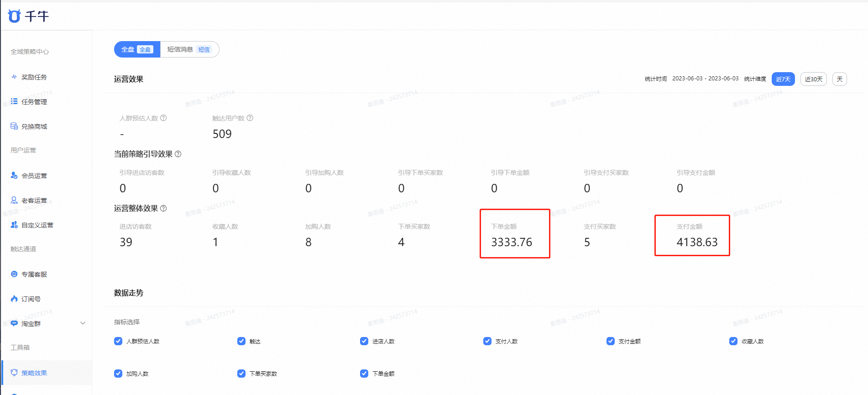Open the 天 statistics dimension selector

click(x=840, y=79)
